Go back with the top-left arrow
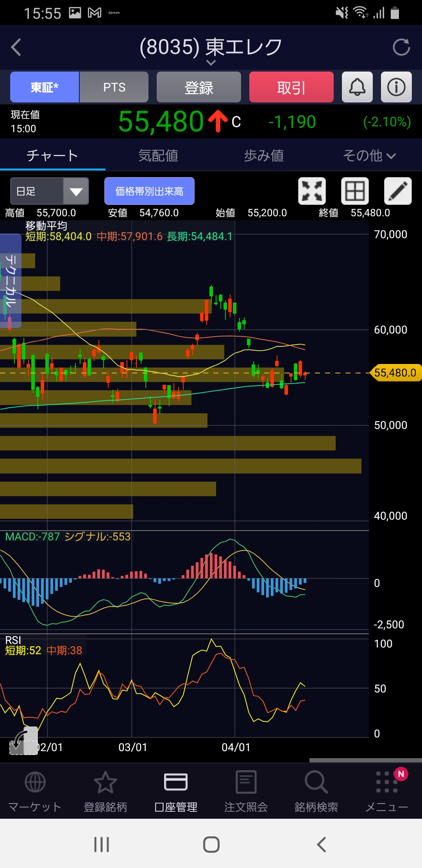The width and height of the screenshot is (422, 868). click(x=16, y=47)
